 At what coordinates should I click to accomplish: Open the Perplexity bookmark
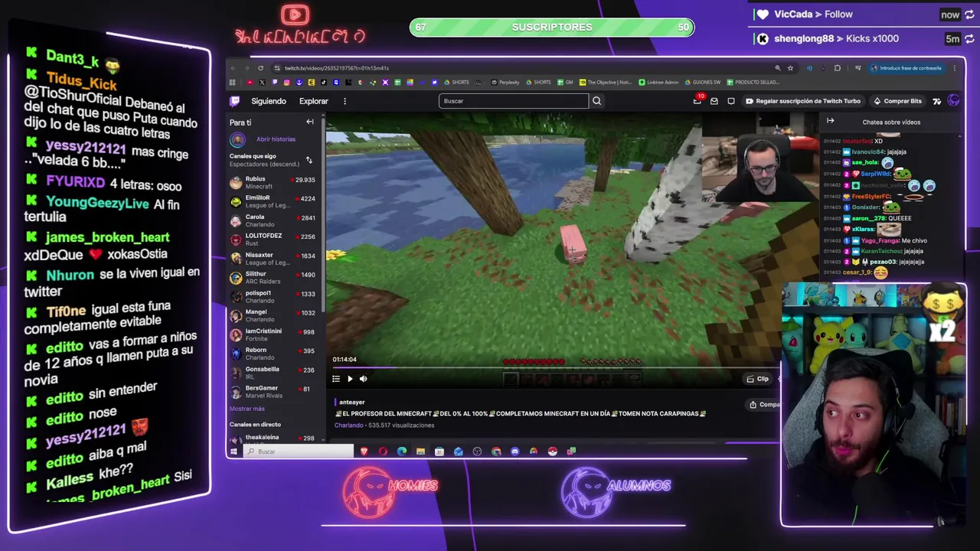coord(505,83)
